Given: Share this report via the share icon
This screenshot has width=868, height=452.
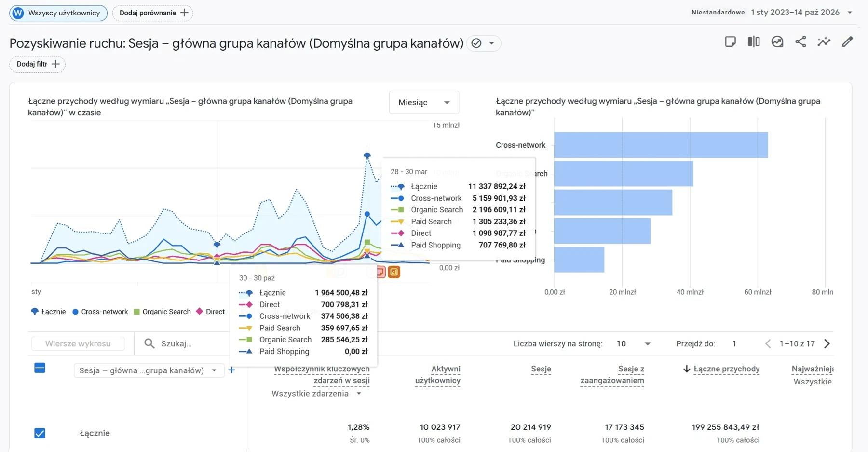Looking at the screenshot, I should 800,42.
